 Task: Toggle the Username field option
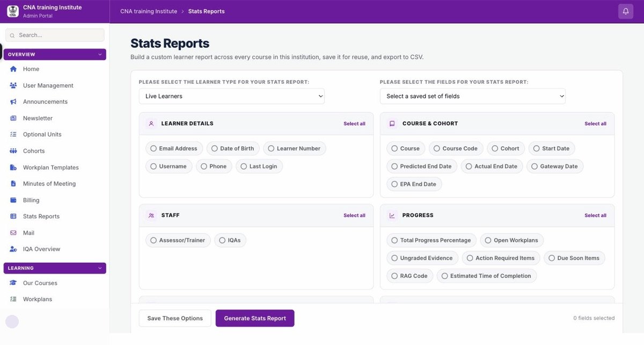[x=169, y=167]
